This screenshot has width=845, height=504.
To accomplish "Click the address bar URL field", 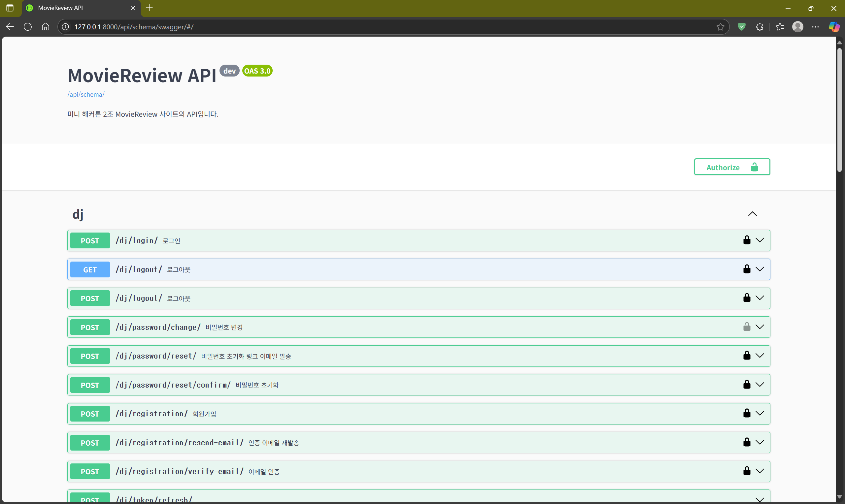I will (374, 27).
